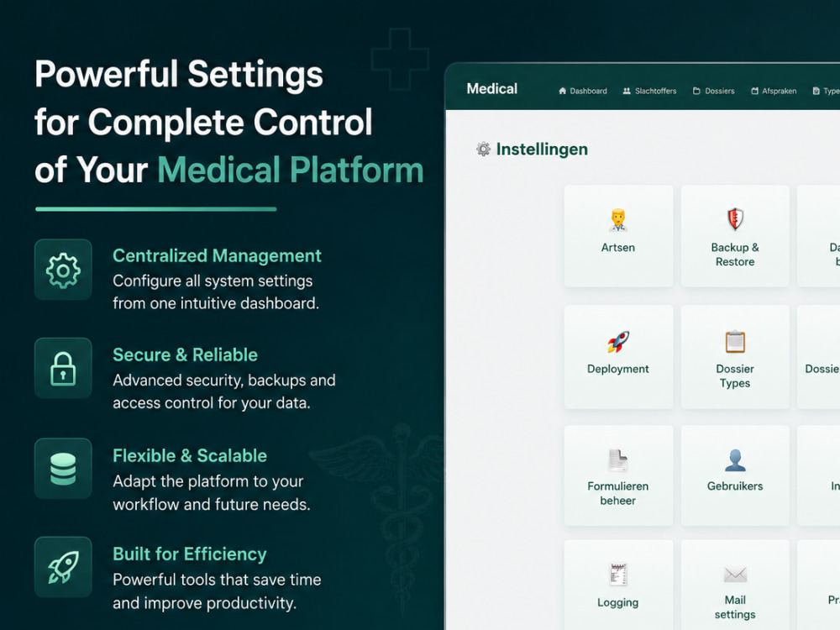Open the Dossiers menu item
This screenshot has height=630, width=840.
[713, 91]
